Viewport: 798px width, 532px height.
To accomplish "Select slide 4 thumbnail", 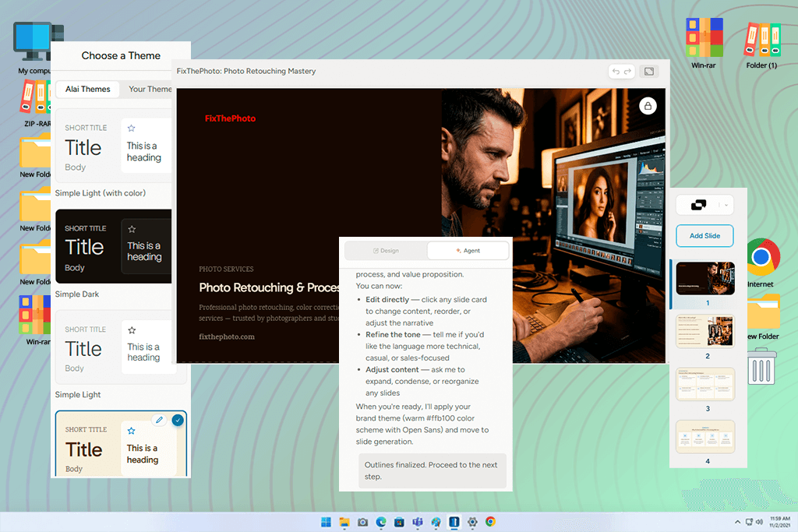I will (x=704, y=436).
